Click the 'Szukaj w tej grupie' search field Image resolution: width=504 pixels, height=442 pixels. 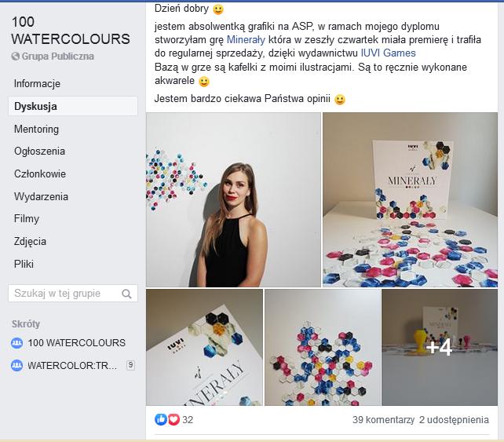pos(65,294)
